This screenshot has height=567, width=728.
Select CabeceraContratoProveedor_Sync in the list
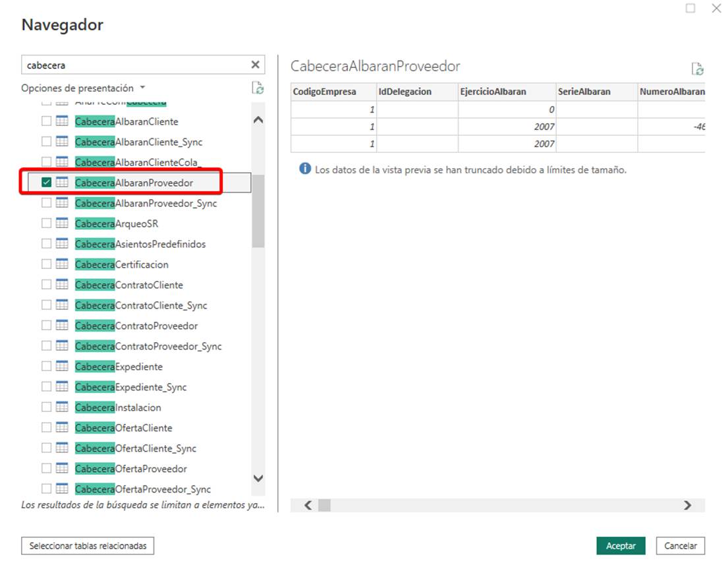pyautogui.click(x=148, y=346)
